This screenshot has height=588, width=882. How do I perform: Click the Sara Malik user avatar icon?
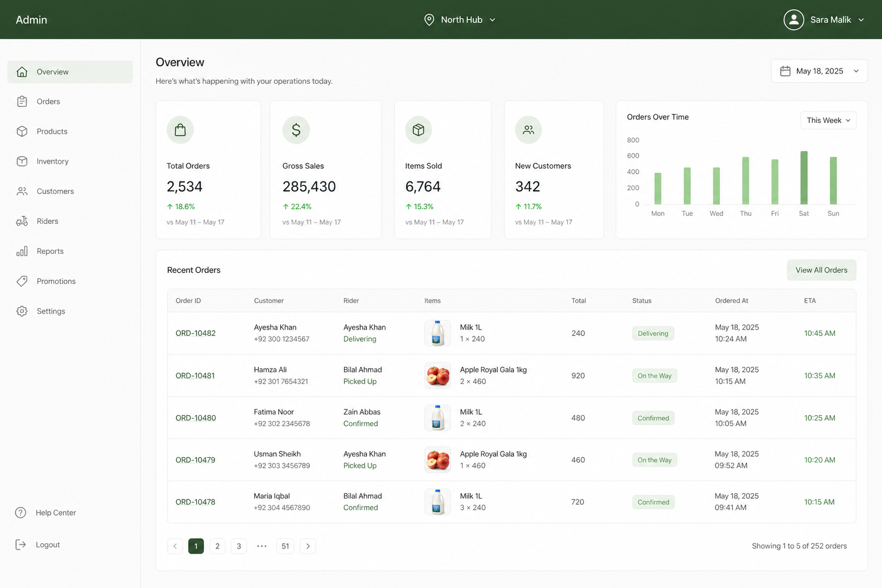pos(794,20)
